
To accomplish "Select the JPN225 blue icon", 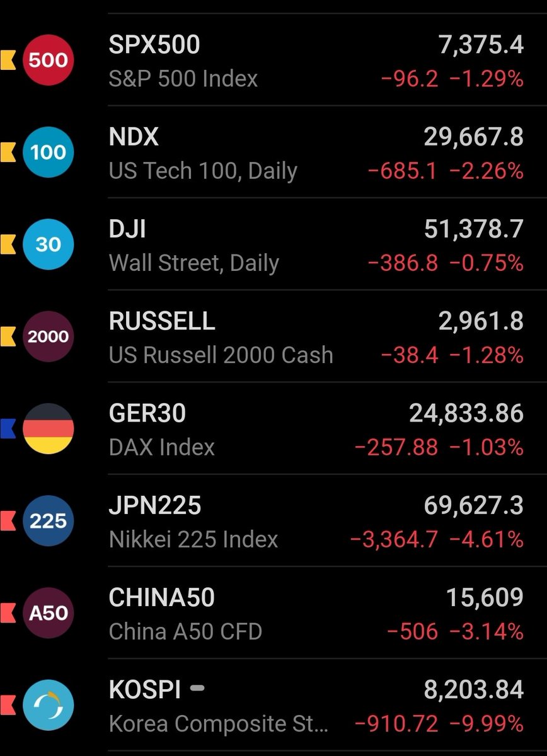I will tap(49, 521).
